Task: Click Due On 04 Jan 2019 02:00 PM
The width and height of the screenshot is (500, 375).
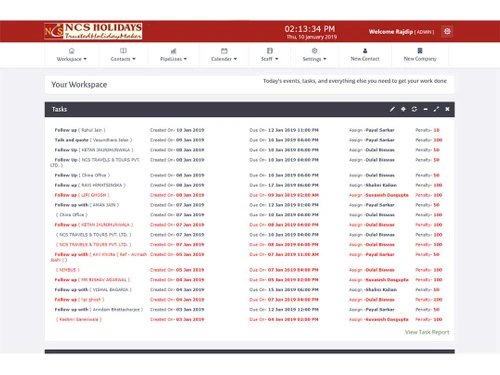Action: (284, 319)
